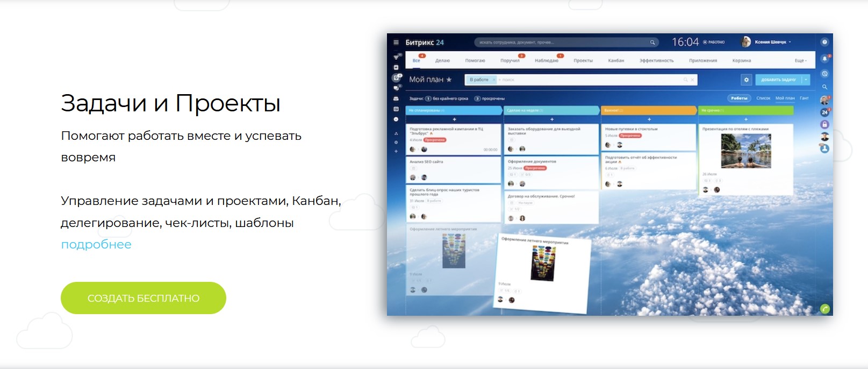This screenshot has height=369, width=868.
Task: Open the hamburger menu beside Битрикс 24 logo
Action: click(396, 42)
